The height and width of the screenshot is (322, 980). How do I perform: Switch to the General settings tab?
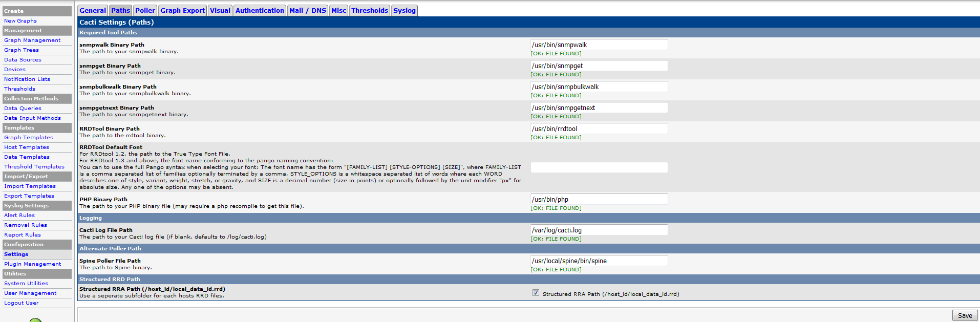tap(93, 10)
